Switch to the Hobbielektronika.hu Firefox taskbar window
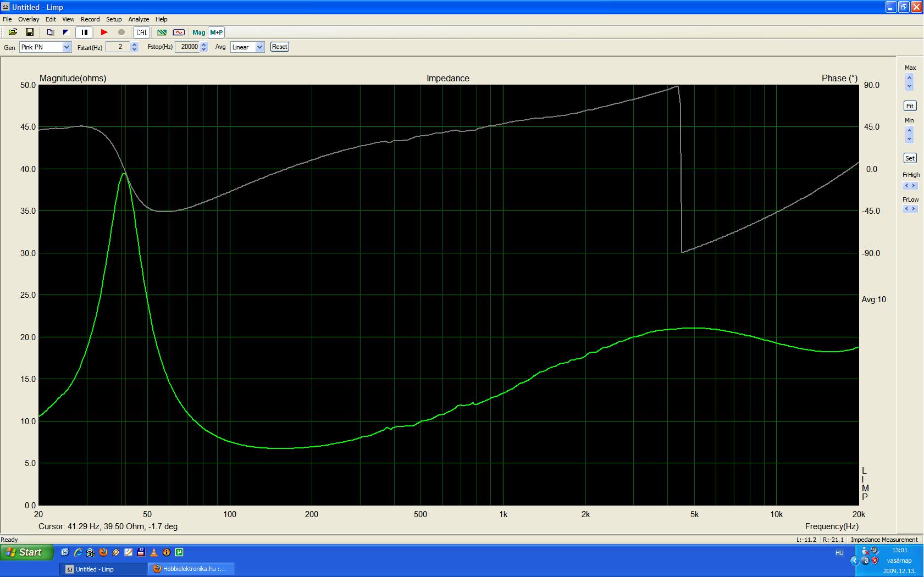 pos(191,569)
